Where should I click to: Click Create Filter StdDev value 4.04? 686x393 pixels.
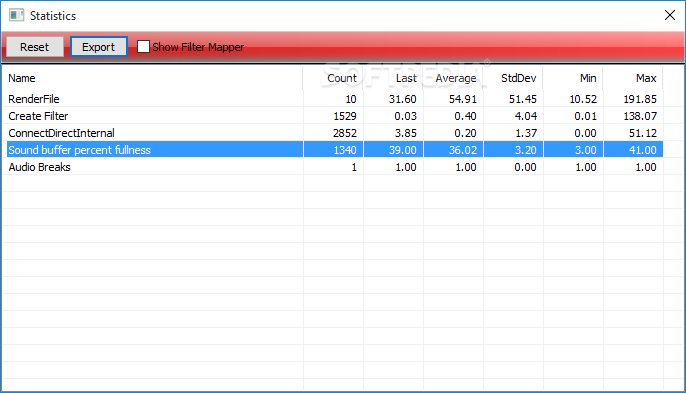(525, 116)
